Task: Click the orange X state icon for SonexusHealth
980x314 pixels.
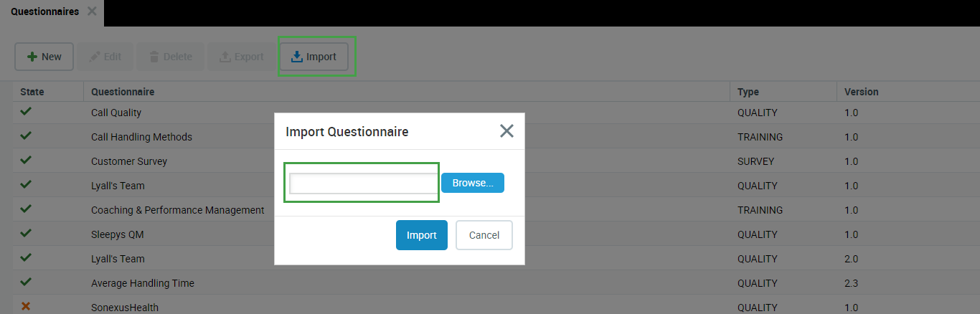Action: point(26,307)
